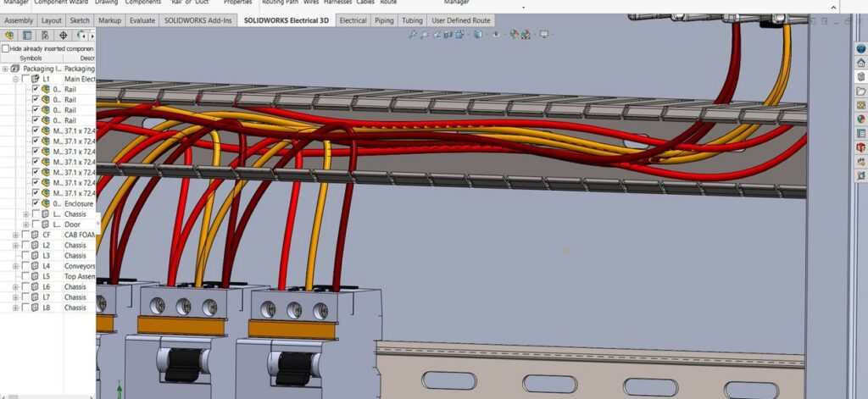Open the Layout tab

pos(52,20)
